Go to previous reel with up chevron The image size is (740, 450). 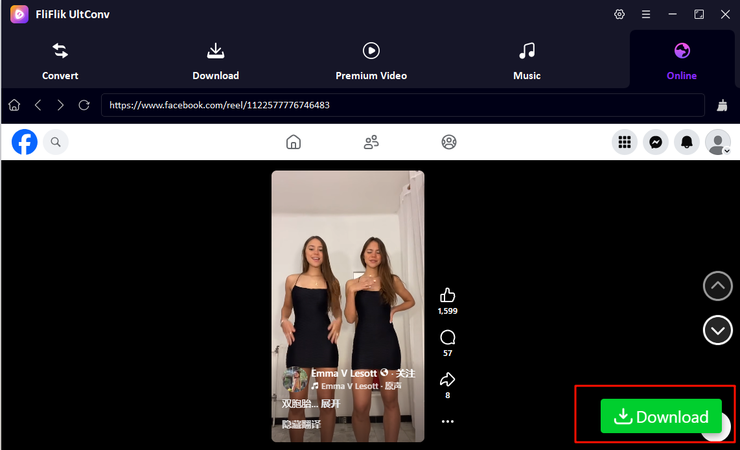coord(717,286)
